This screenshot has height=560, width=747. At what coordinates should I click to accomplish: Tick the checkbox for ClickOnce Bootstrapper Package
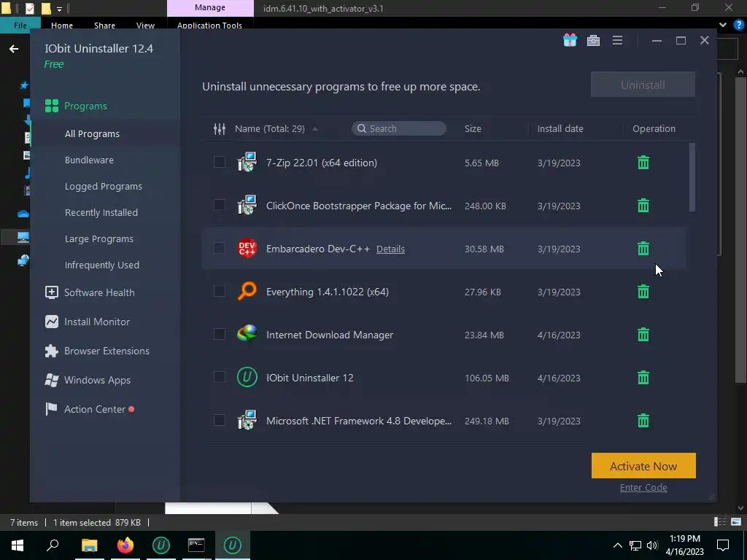tap(219, 205)
